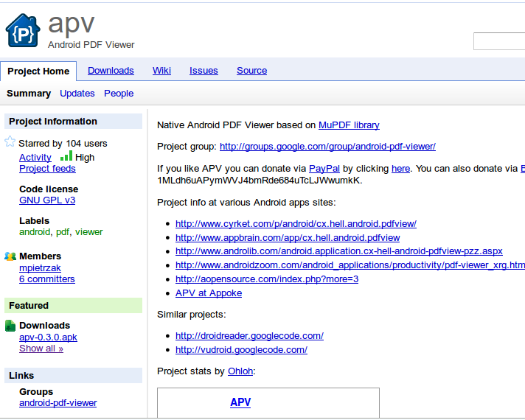Open the android-pdf-viewer group link
The height and width of the screenshot is (420, 525).
point(58,403)
